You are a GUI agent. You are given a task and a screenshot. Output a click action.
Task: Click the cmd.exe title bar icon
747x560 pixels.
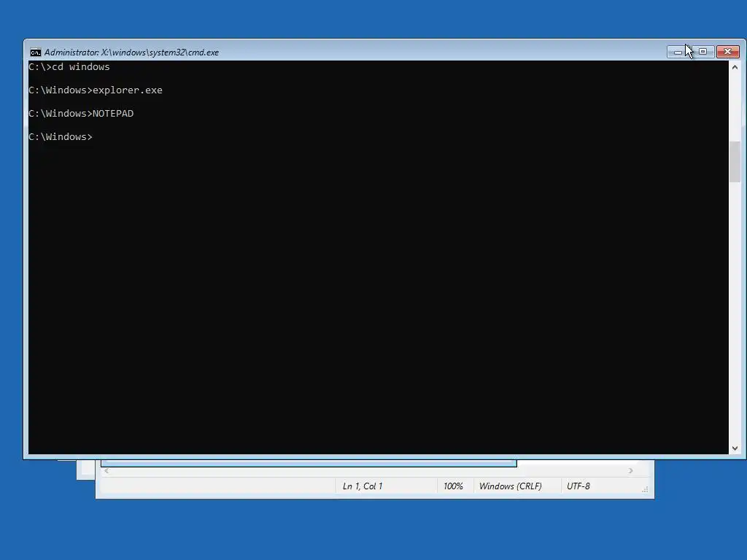coord(35,52)
